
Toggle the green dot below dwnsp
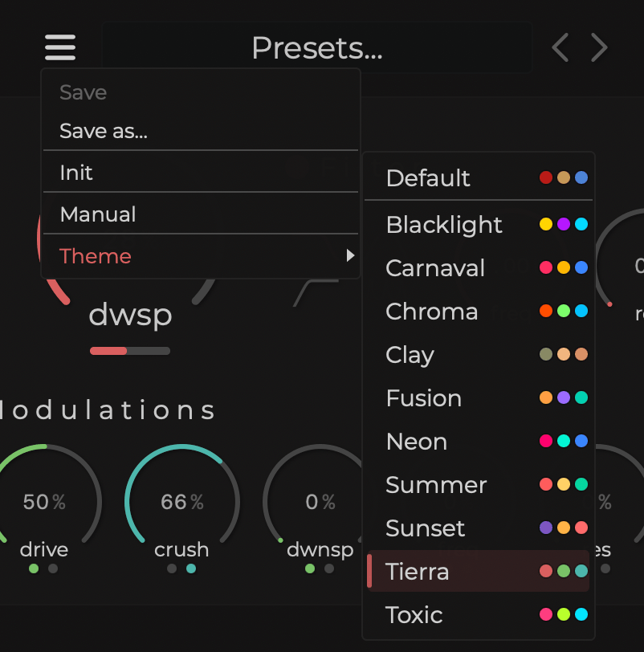pos(308,568)
